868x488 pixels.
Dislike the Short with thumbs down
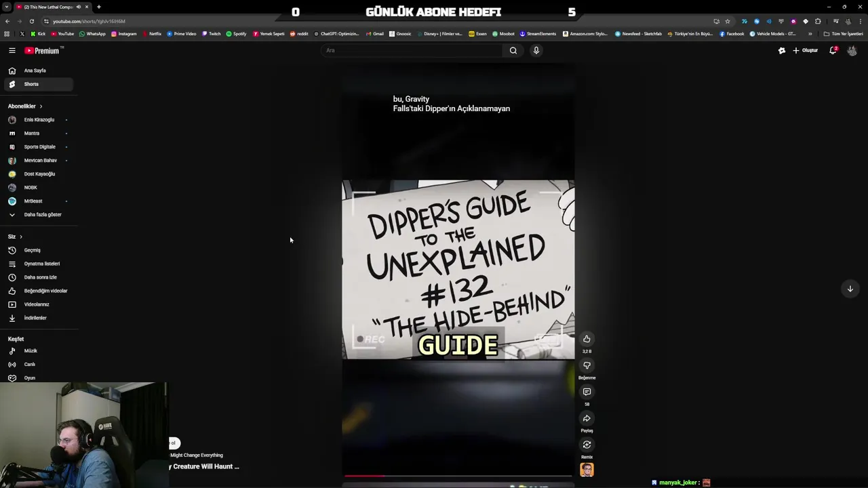point(587,365)
